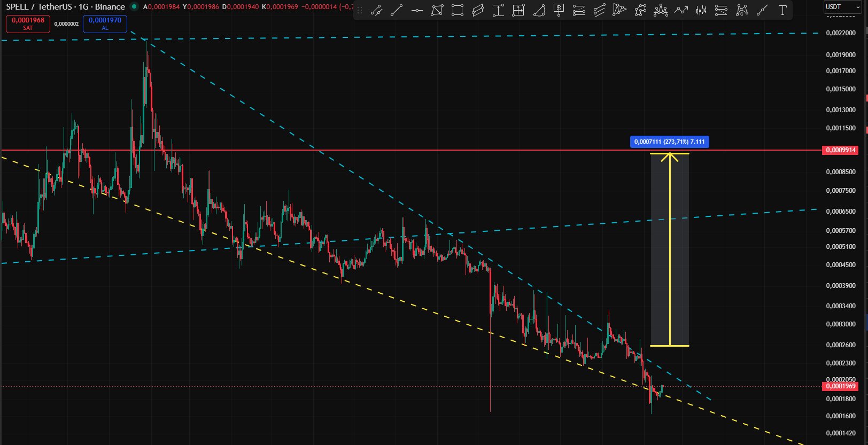
Task: Select the Text tool
Action: coord(782,11)
